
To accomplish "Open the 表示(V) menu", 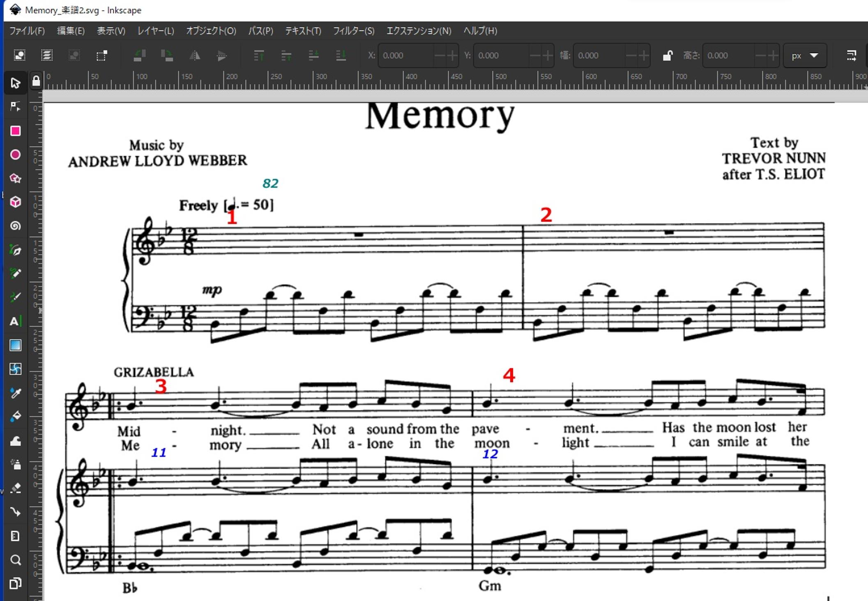I will [111, 31].
